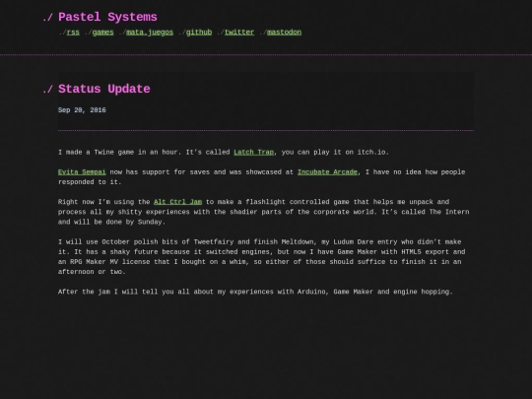
Task: Go to the games page link
Action: tap(102, 33)
